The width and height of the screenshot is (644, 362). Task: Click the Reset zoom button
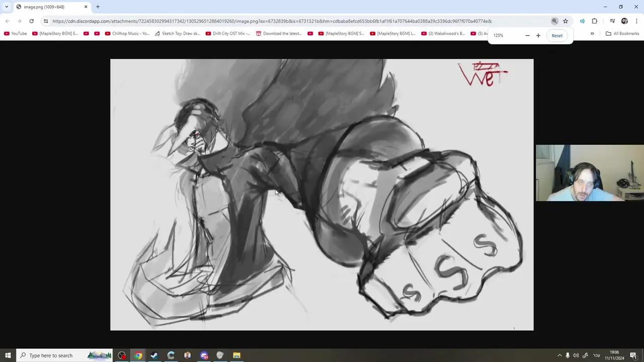point(557,35)
